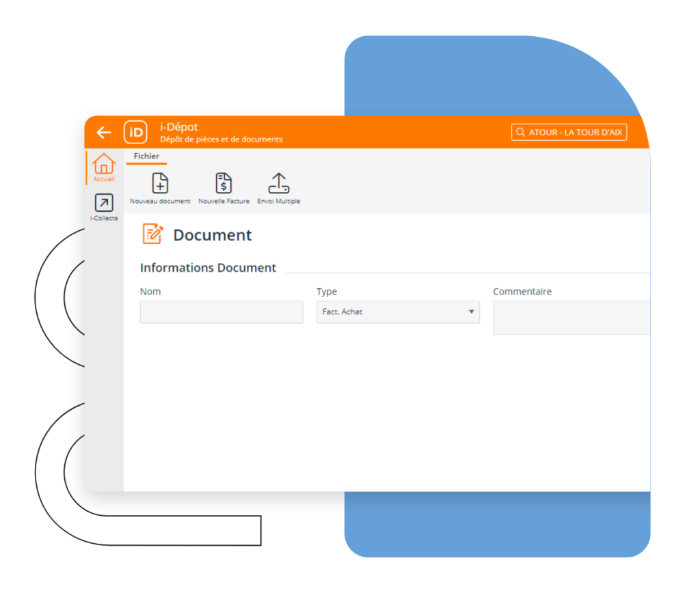Click the Informations Document section heading
The height and width of the screenshot is (593, 700).
tap(208, 268)
